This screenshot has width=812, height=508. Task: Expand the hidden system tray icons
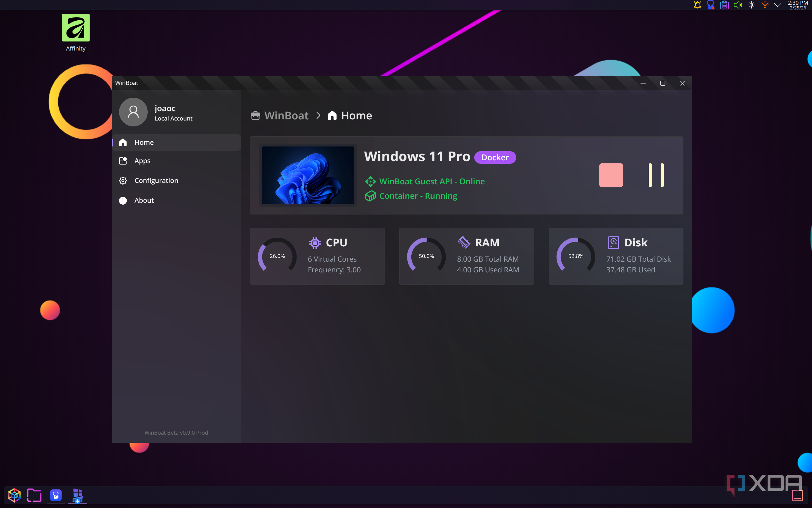777,5
